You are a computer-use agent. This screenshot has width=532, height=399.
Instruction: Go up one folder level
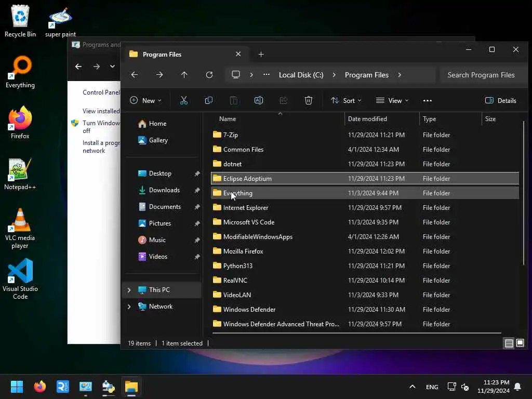[184, 75]
